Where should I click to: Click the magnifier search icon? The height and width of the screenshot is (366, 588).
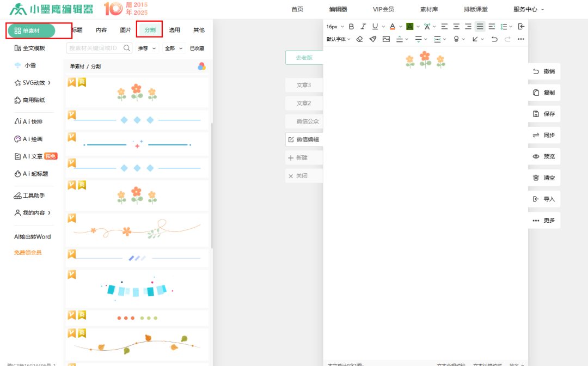tap(127, 48)
